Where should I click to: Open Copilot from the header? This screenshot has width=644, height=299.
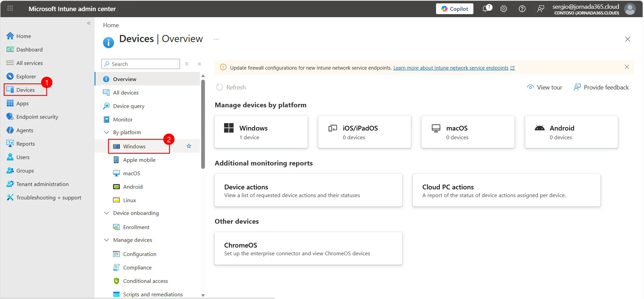point(455,9)
